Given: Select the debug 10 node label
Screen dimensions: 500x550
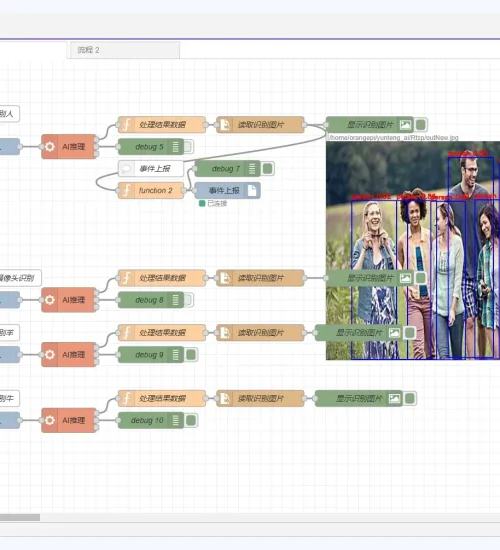Looking at the screenshot, I should (147, 420).
